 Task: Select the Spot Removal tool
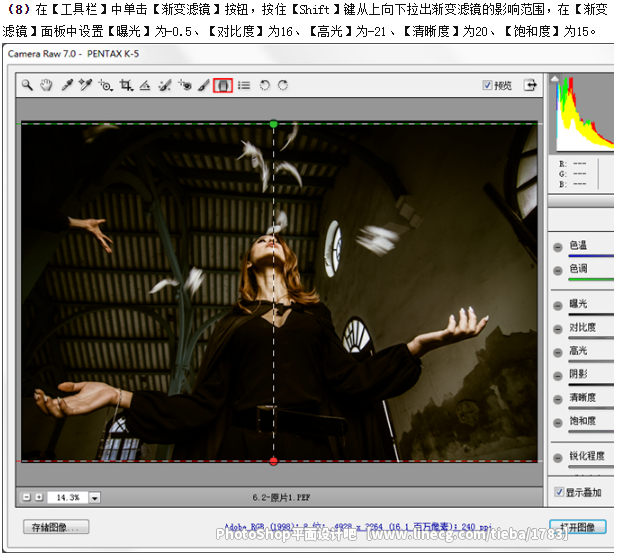pos(164,85)
